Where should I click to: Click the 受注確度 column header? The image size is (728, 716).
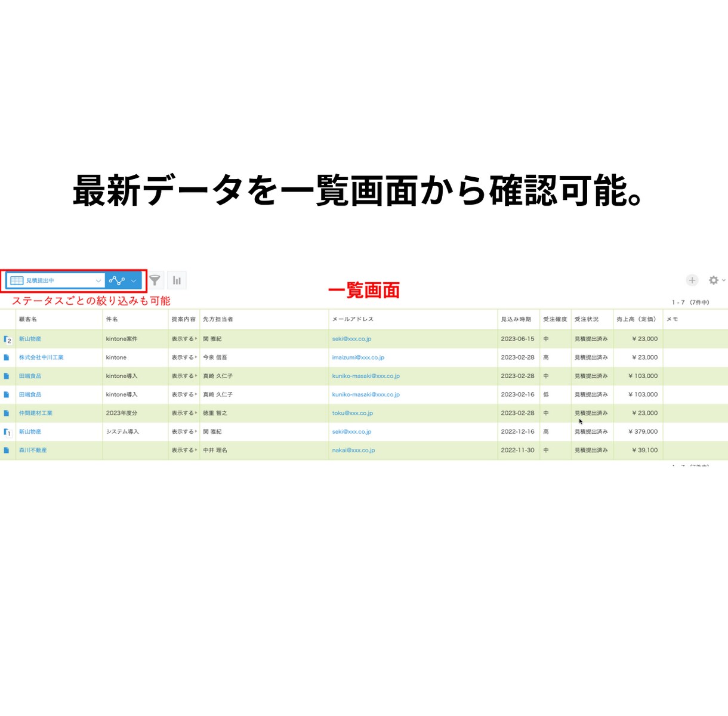point(555,319)
